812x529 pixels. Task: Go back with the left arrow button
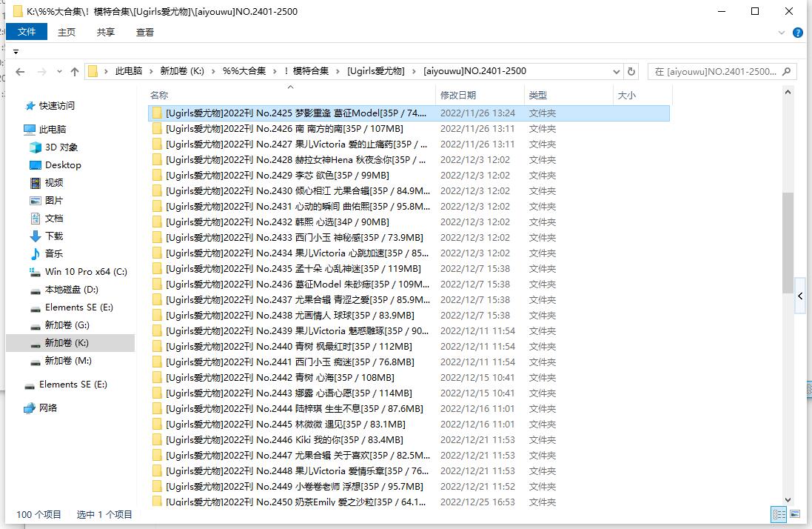click(20, 72)
